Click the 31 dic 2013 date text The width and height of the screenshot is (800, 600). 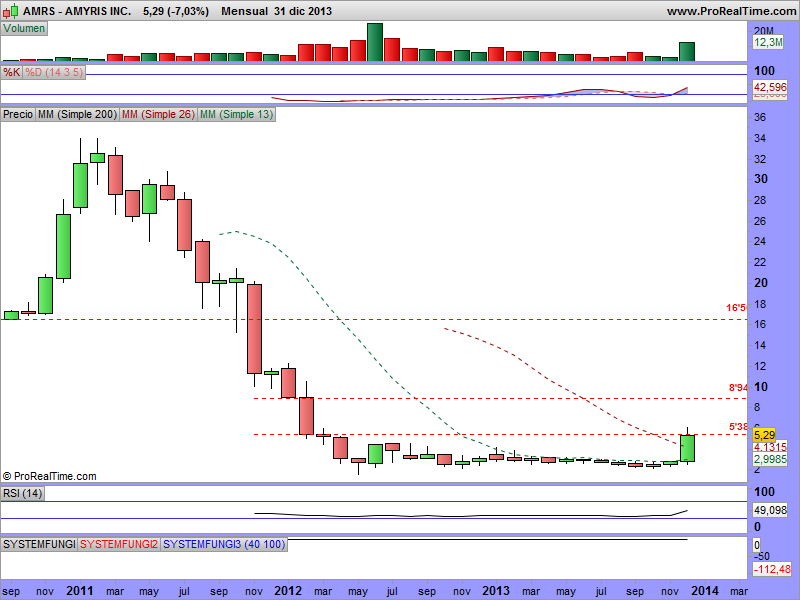303,11
